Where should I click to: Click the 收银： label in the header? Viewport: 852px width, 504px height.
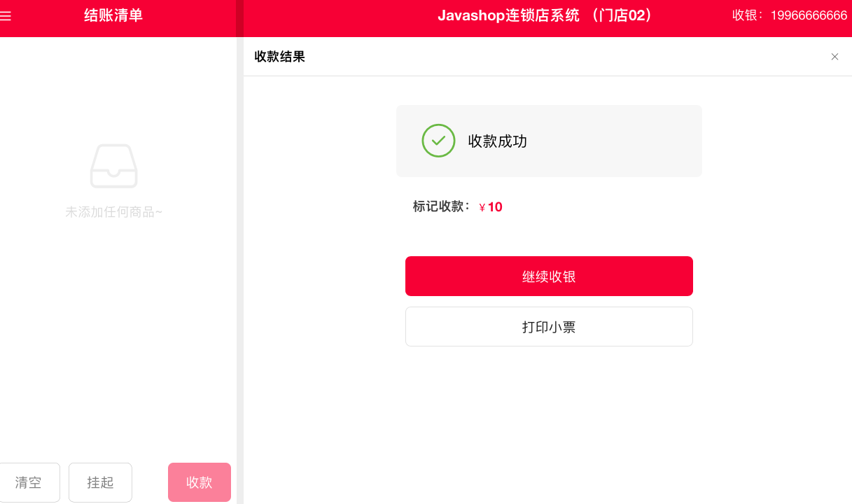point(748,15)
